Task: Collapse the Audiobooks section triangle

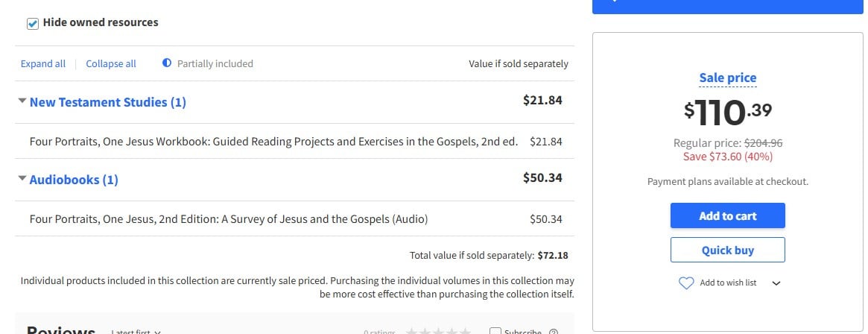Action: point(22,179)
